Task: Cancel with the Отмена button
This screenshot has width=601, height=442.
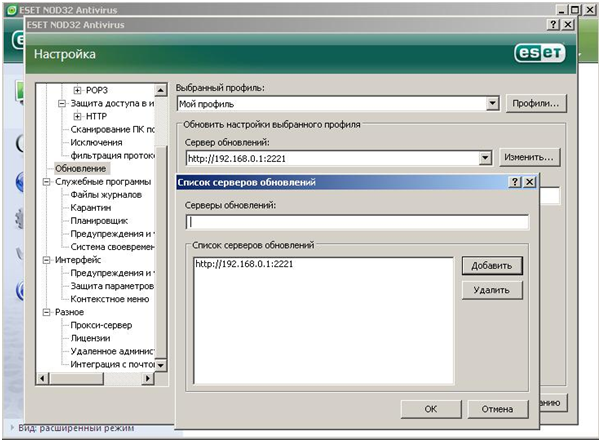Action: (x=498, y=409)
